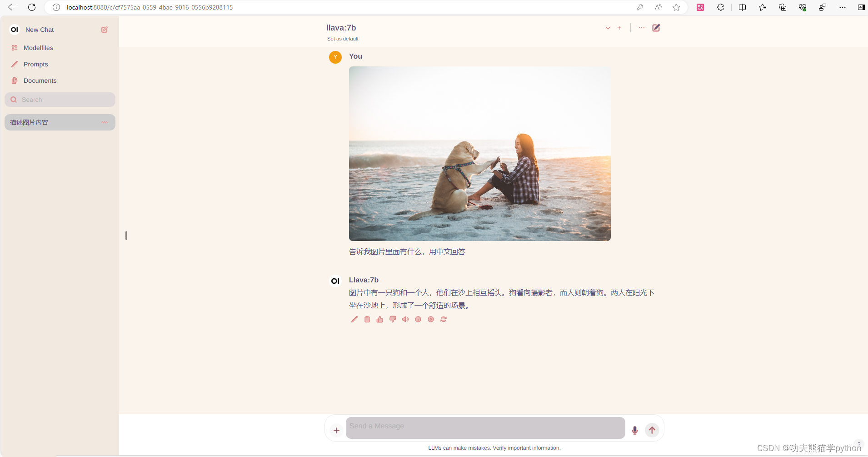Show generation info icon
The image size is (868, 457).
(x=418, y=319)
